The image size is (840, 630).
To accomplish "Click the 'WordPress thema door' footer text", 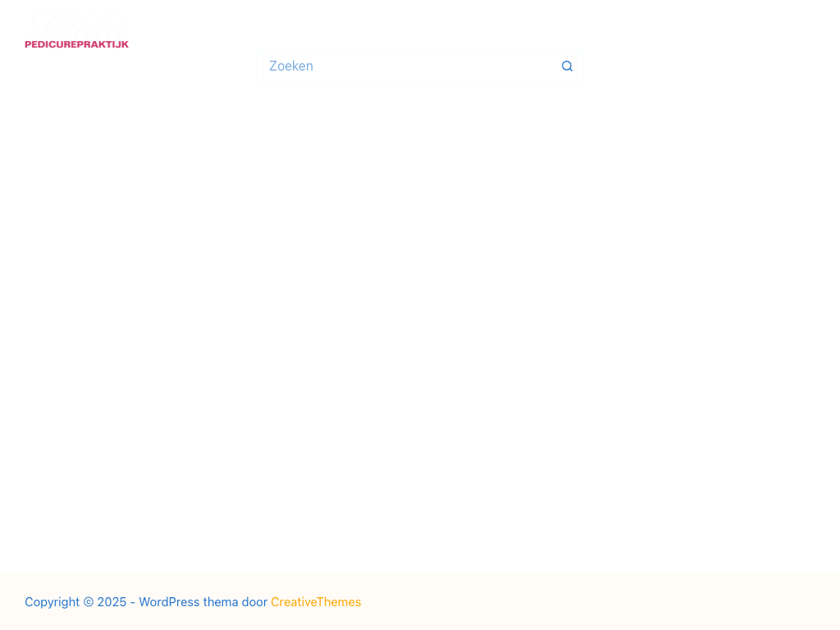I will pyautogui.click(x=203, y=602).
